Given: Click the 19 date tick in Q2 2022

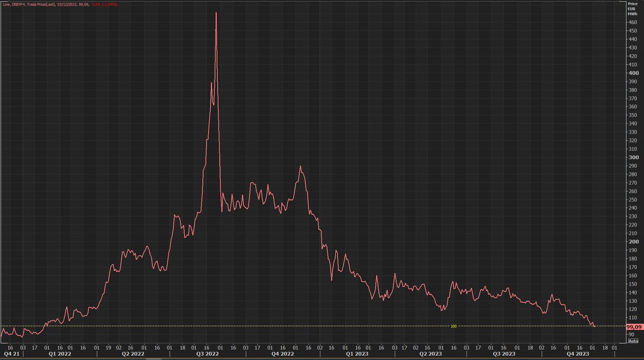Looking at the screenshot, I should click(x=108, y=348).
